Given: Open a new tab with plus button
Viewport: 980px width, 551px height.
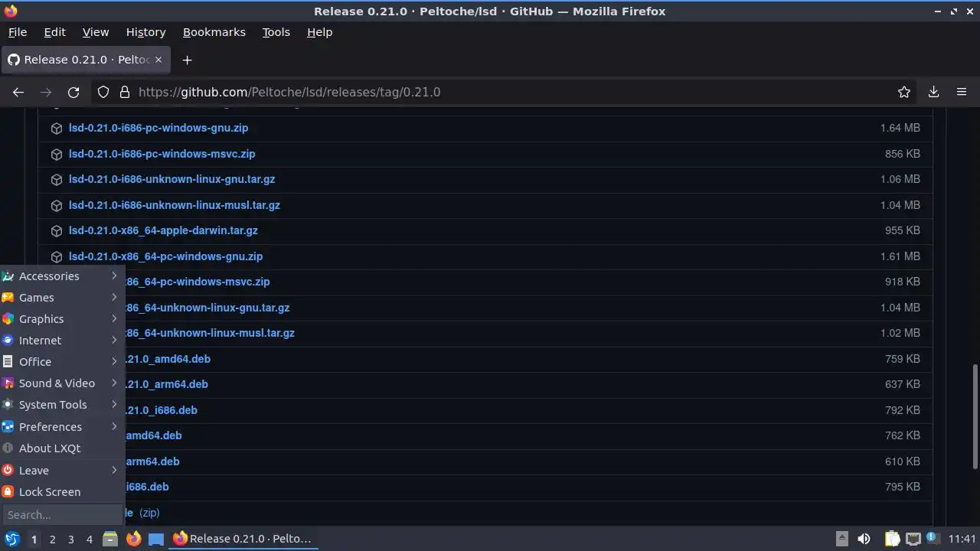Looking at the screenshot, I should click(x=187, y=60).
